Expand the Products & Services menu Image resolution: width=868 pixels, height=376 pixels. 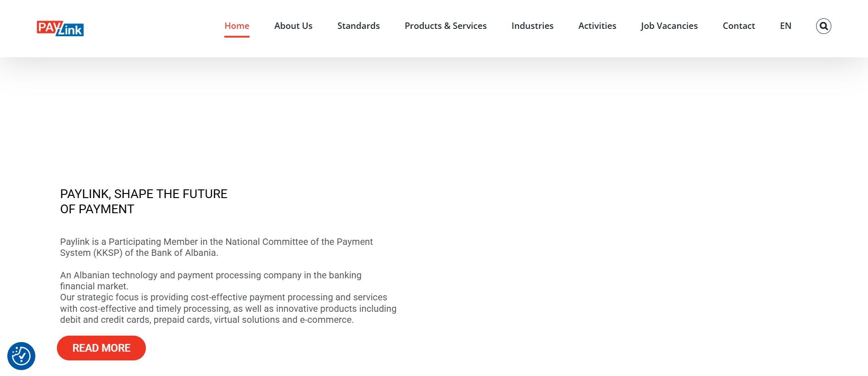pos(445,26)
